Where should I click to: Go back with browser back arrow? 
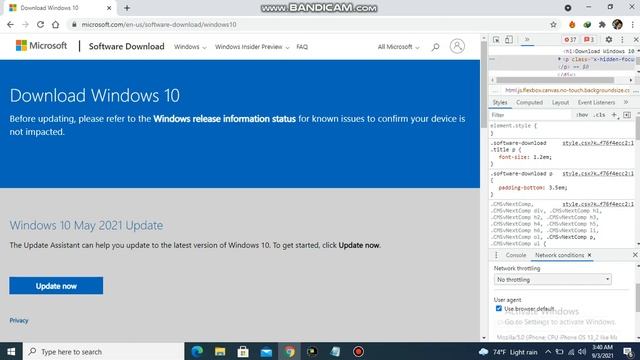point(10,24)
